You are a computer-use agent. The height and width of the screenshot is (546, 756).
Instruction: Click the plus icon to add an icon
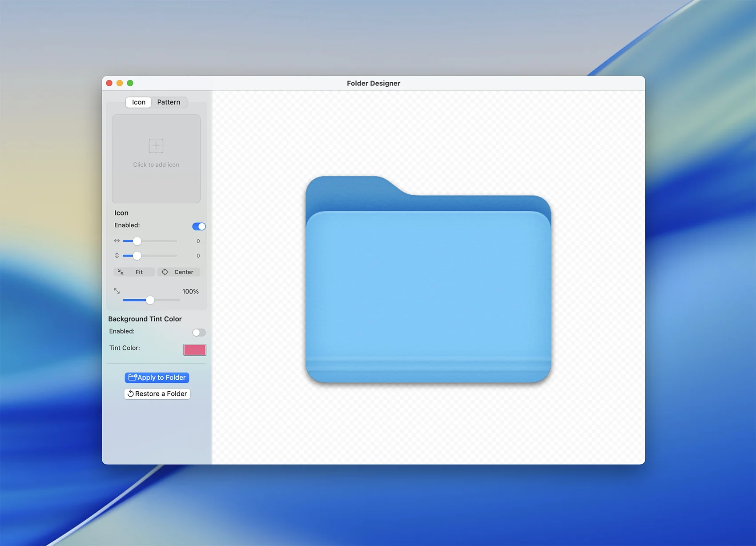click(156, 146)
